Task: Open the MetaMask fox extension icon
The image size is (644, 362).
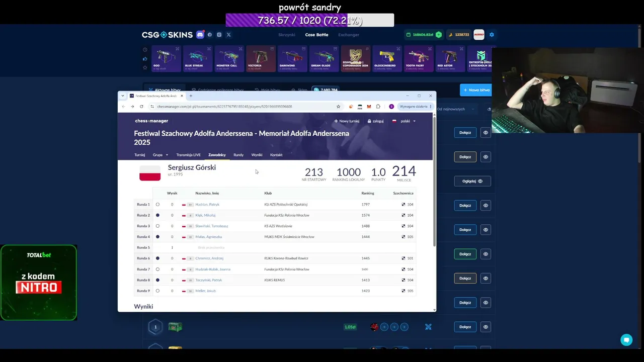Action: [369, 107]
